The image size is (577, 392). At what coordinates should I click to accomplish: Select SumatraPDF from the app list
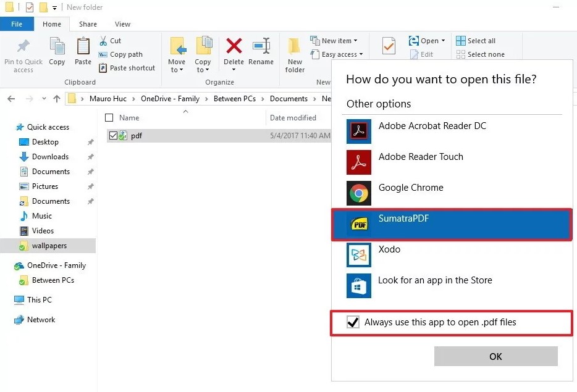click(403, 219)
